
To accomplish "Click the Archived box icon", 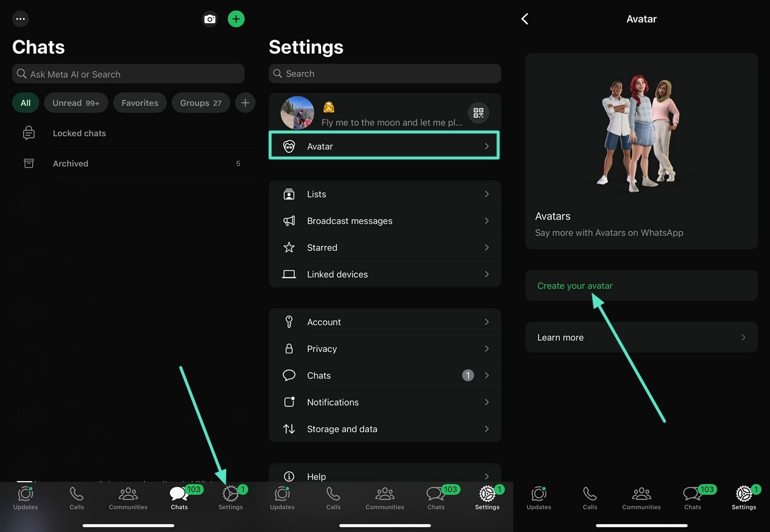I will tap(28, 163).
